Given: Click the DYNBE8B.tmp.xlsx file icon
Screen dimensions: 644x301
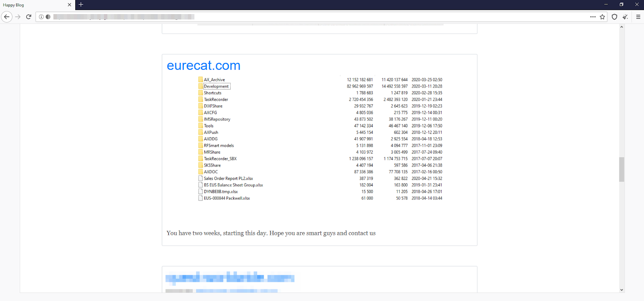Looking at the screenshot, I should [x=200, y=191].
